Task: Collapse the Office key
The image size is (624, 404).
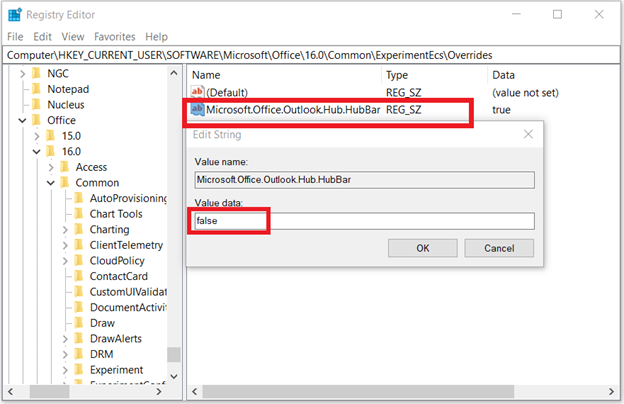Action: click(x=22, y=120)
